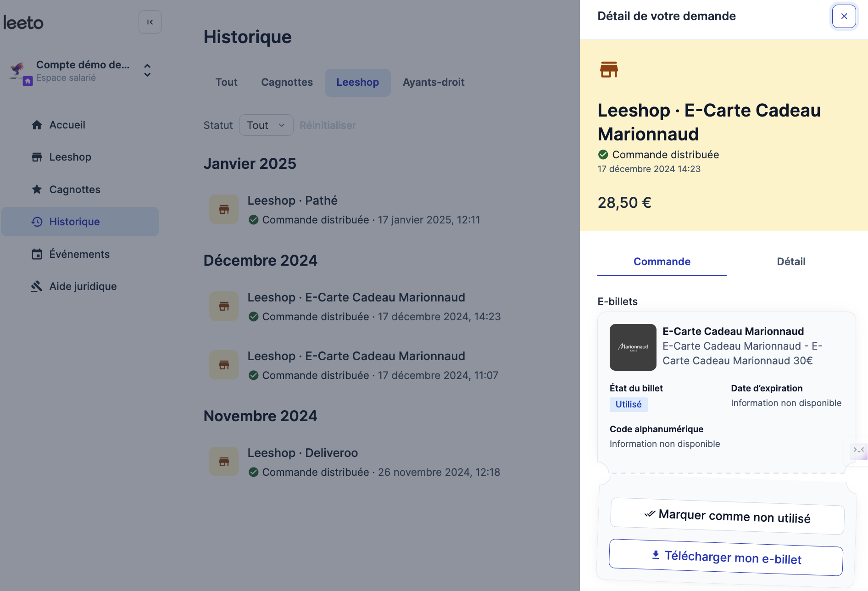The image size is (868, 591).
Task: Click the Marionnaud 14:23 order store icon
Action: (224, 307)
